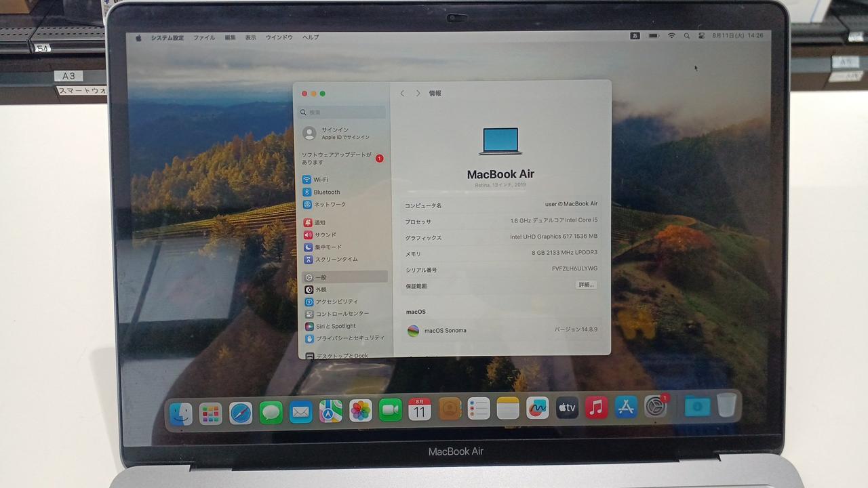Click the serial number value beside シリアル番号
868x488 pixels.
pos(574,268)
